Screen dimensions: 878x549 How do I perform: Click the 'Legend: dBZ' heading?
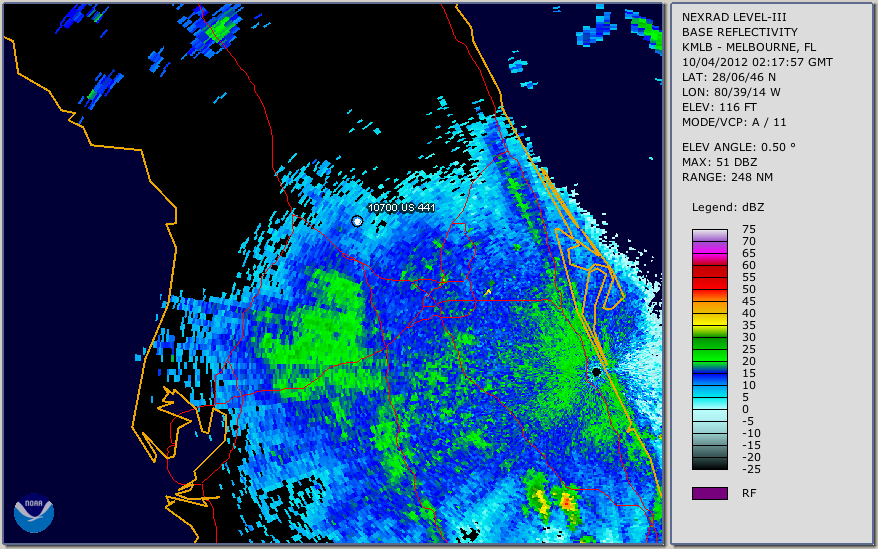tap(728, 207)
